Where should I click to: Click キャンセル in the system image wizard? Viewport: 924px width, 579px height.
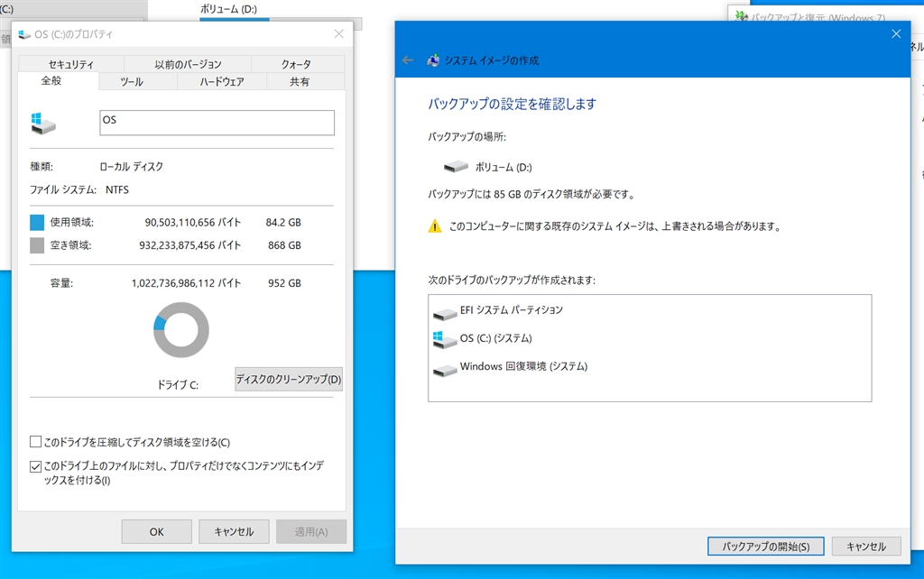point(866,546)
